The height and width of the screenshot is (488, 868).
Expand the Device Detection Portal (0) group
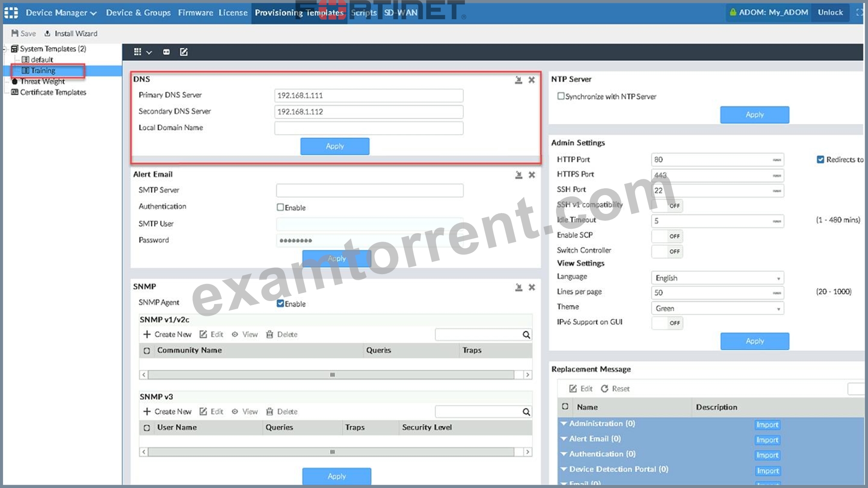click(564, 469)
